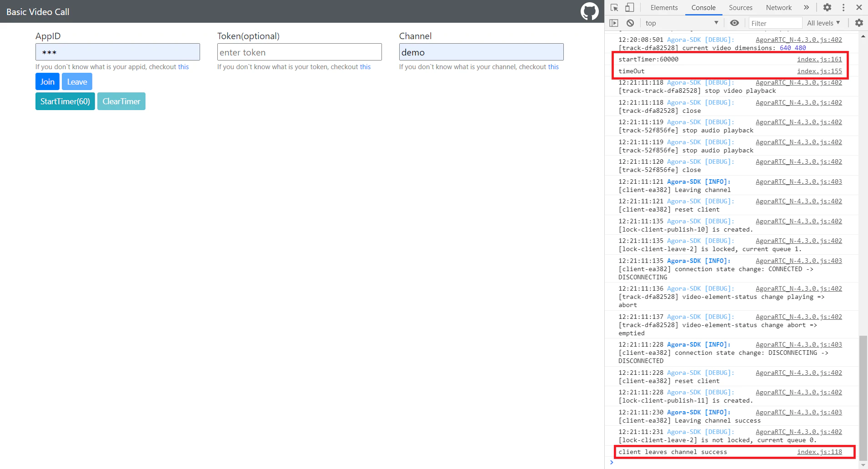Switch to the Console tab
This screenshot has height=469, width=868.
[x=703, y=8]
